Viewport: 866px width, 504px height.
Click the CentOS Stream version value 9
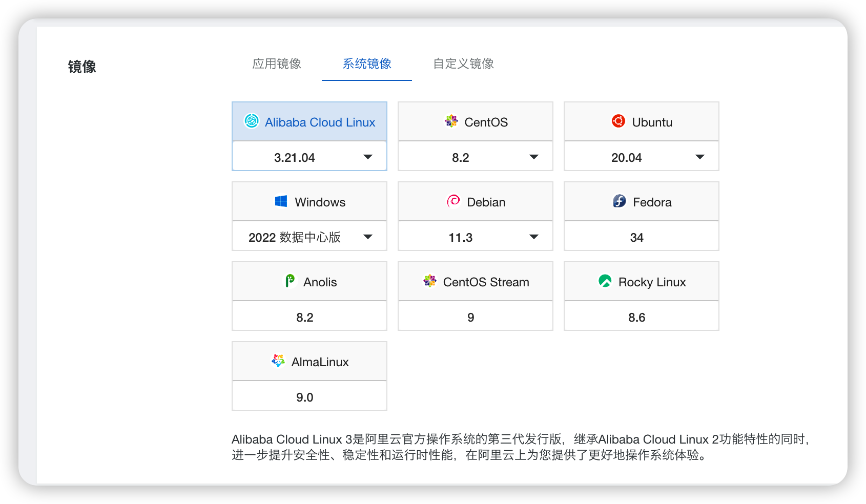point(470,318)
